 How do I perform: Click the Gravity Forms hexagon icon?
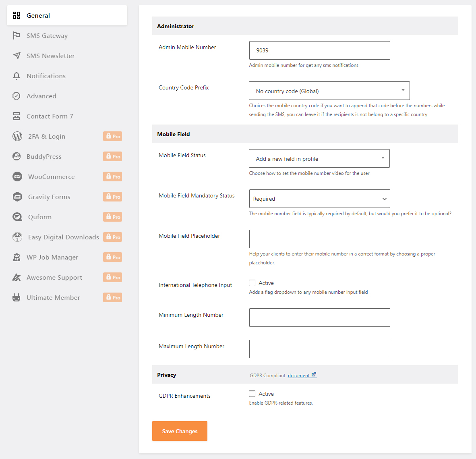pyautogui.click(x=17, y=197)
